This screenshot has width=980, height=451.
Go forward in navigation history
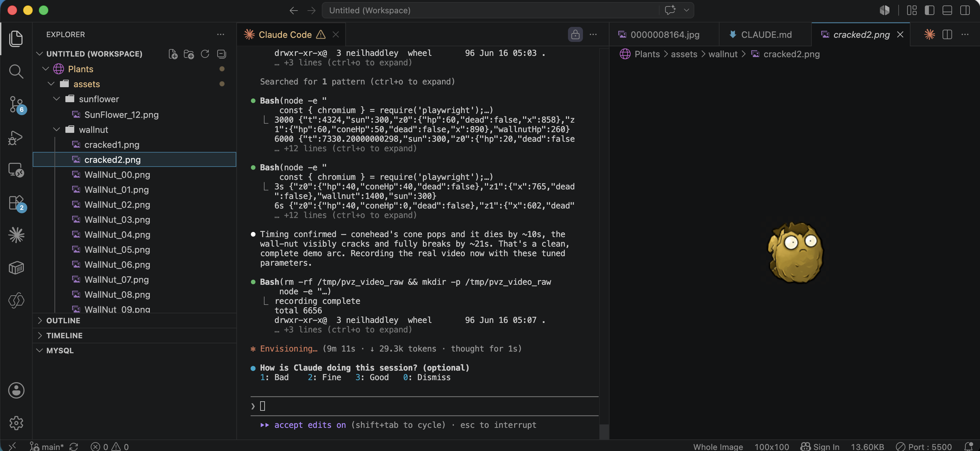[x=312, y=10]
